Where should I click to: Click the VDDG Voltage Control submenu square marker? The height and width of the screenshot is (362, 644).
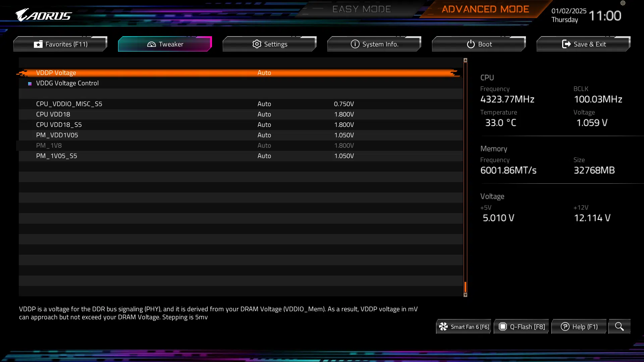(x=30, y=83)
